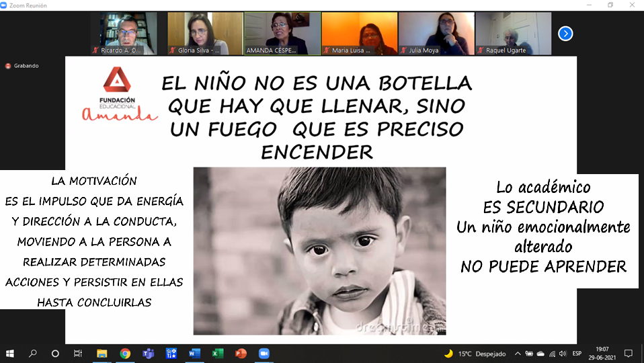Open Google Chrome from the taskbar

tap(125, 353)
